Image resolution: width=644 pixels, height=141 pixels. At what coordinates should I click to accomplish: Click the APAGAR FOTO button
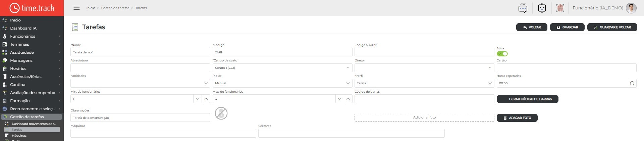click(x=517, y=118)
